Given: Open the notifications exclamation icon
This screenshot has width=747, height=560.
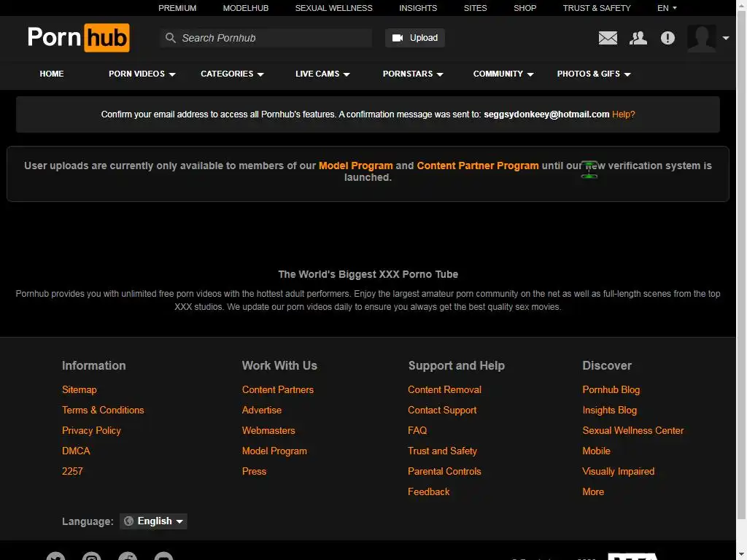Looking at the screenshot, I should [667, 38].
